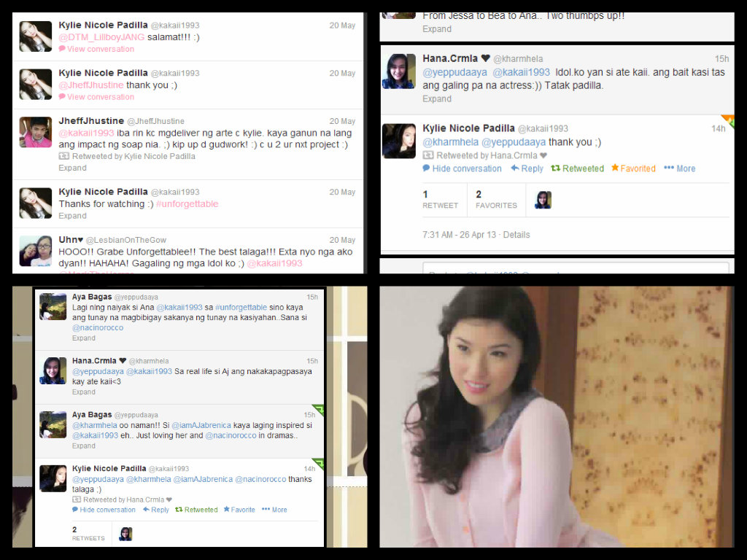Toggle Retweeted on the 'thank you ;)' tweet

(x=578, y=168)
